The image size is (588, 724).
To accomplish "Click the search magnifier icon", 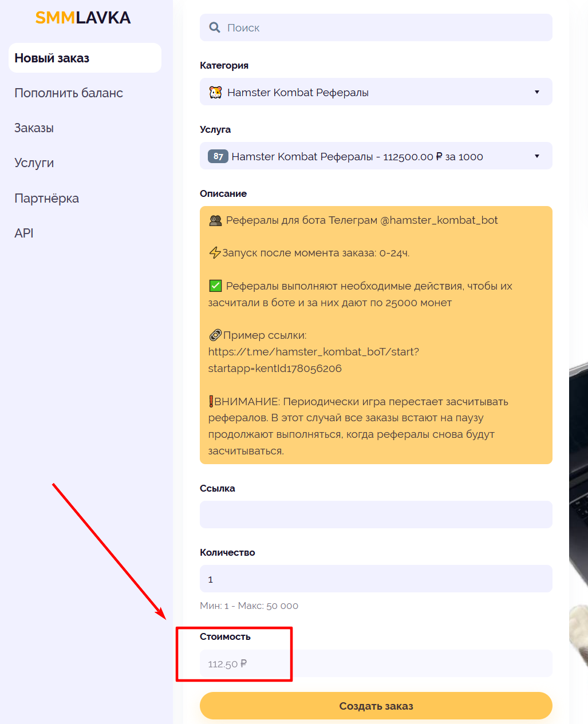I will click(215, 27).
